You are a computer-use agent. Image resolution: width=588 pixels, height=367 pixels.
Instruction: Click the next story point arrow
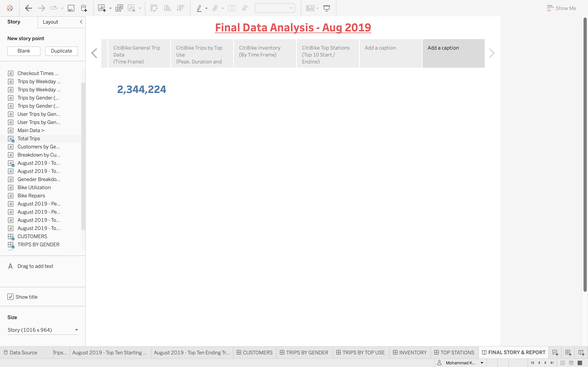[492, 53]
